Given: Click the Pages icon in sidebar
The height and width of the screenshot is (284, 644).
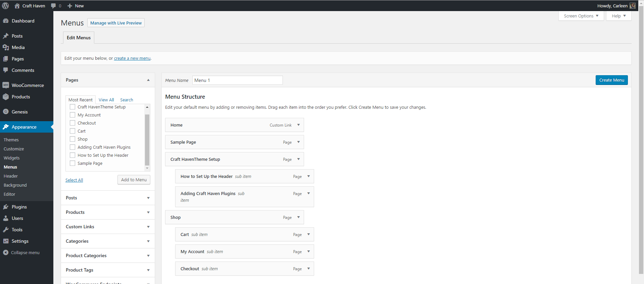Looking at the screenshot, I should click(x=6, y=59).
